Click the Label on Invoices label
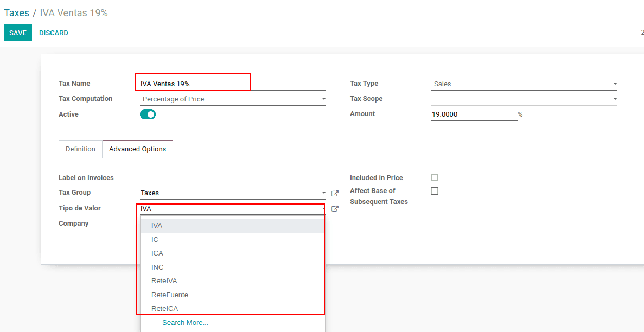The image size is (644, 332). 86,178
